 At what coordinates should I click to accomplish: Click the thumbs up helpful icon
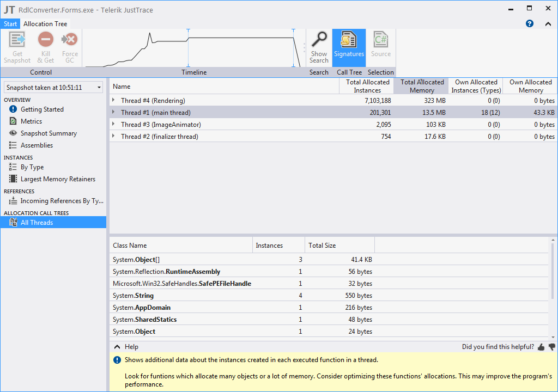click(x=541, y=347)
